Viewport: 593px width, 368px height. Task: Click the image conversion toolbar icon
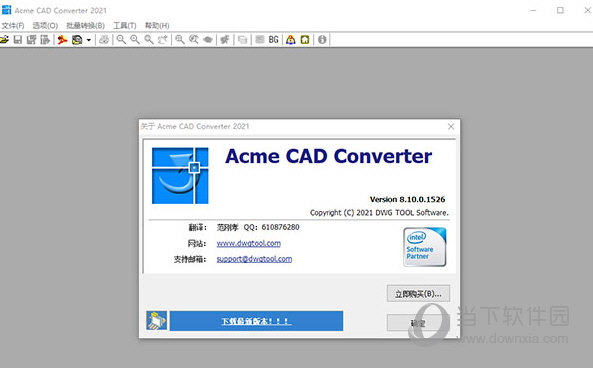[x=77, y=39]
